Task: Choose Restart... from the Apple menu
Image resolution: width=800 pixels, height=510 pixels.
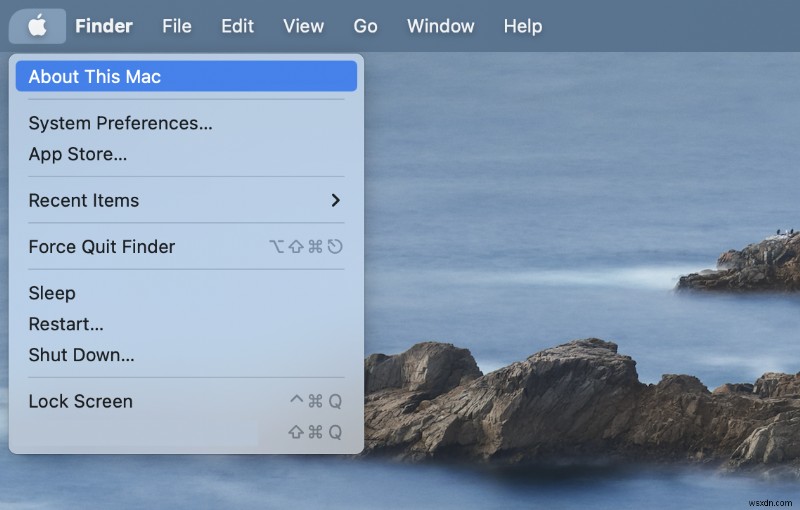Action: click(x=186, y=324)
